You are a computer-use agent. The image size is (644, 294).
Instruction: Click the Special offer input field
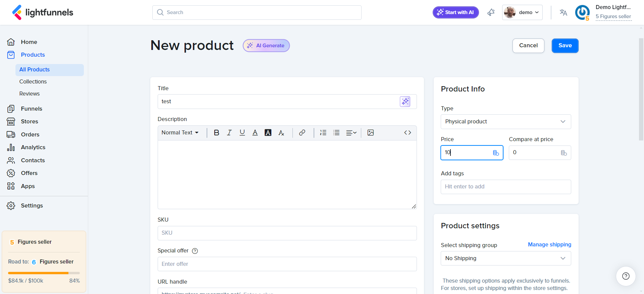click(287, 264)
